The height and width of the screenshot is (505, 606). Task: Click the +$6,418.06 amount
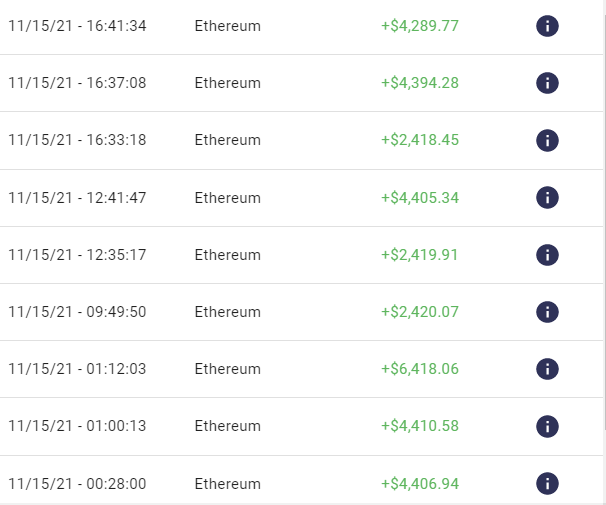(420, 369)
